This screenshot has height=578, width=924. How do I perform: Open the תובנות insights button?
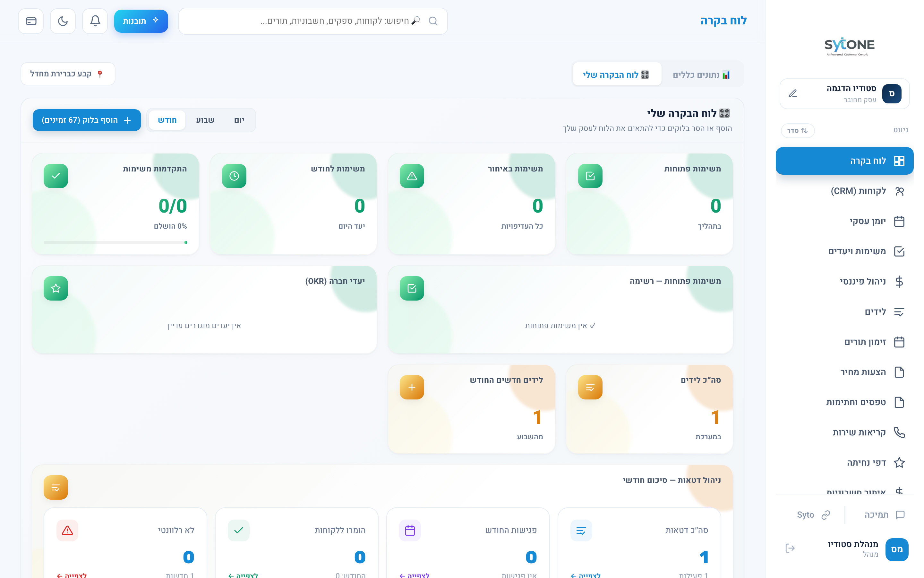[141, 21]
